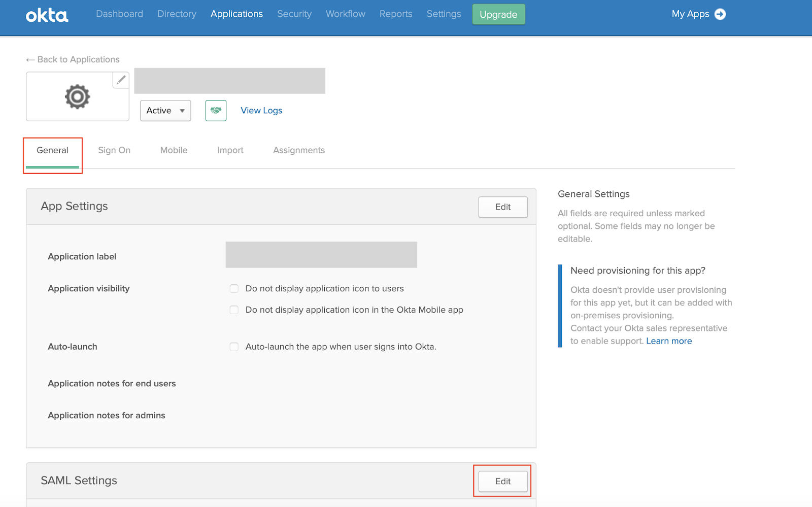Switch to the Sign On tab
The image size is (812, 507).
pos(114,150)
